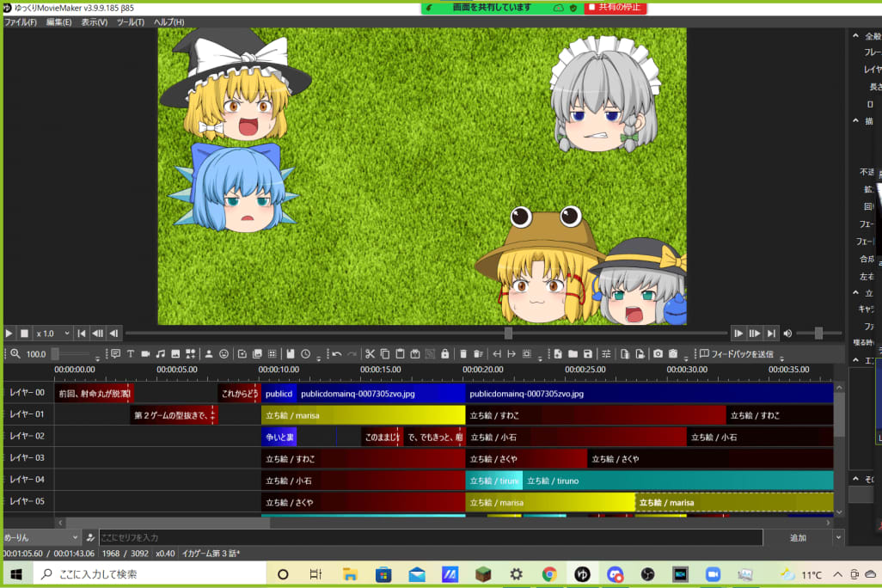Viewport: 882px width, 588px height.
Task: Click the 追加 button beside the serif input
Action: tap(798, 537)
